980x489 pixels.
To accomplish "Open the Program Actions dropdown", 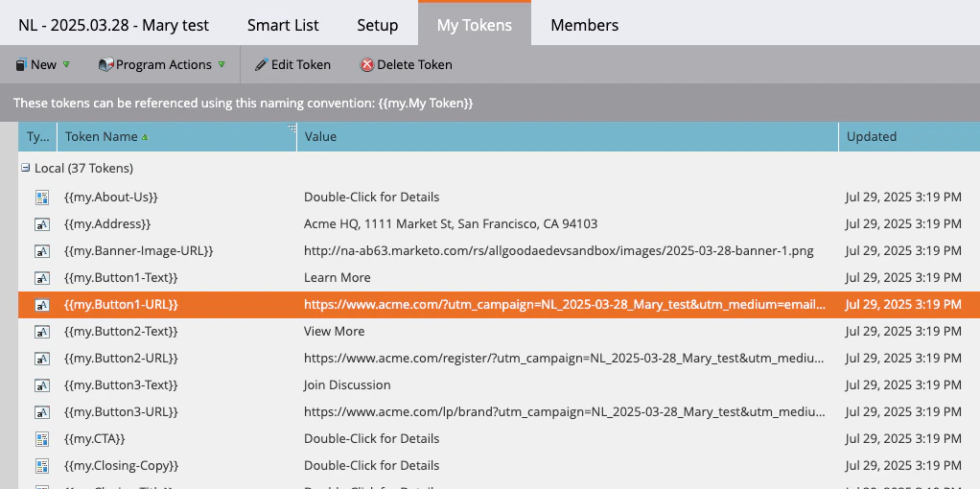I will [x=161, y=64].
